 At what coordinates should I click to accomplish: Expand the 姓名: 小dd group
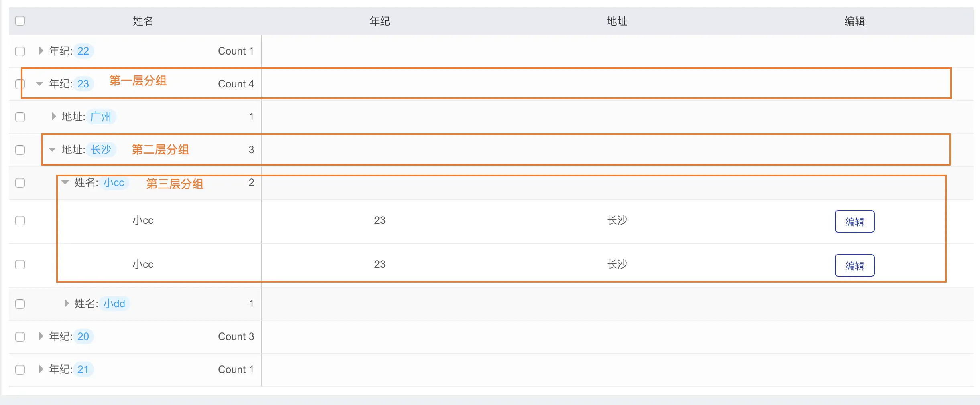pos(67,304)
